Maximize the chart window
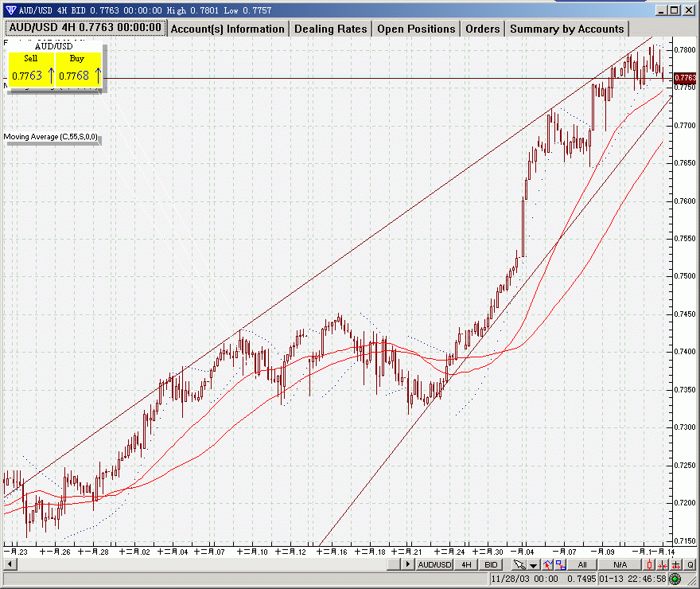The width and height of the screenshot is (700, 589). (675, 10)
